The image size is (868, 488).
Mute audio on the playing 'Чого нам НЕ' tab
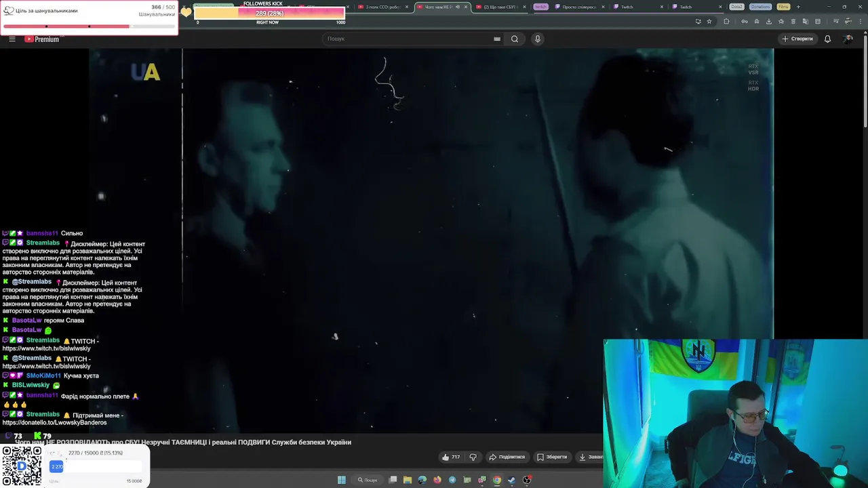pyautogui.click(x=458, y=7)
